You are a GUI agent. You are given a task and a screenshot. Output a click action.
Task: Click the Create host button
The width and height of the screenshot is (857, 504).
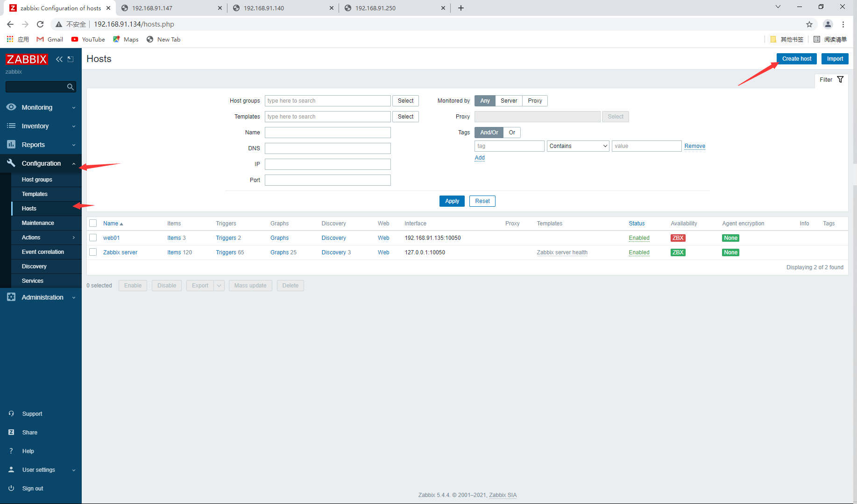[x=797, y=59]
